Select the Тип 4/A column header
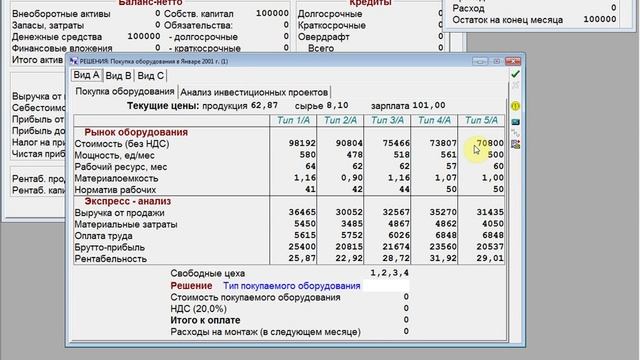 [434, 120]
